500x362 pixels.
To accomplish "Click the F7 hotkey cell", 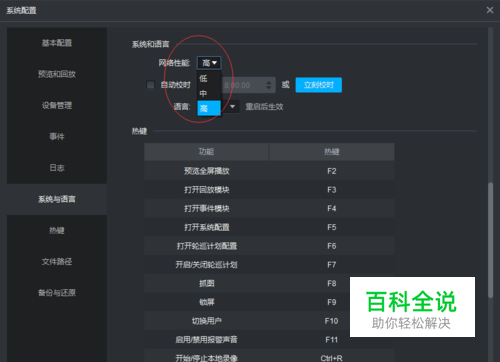I will click(332, 265).
